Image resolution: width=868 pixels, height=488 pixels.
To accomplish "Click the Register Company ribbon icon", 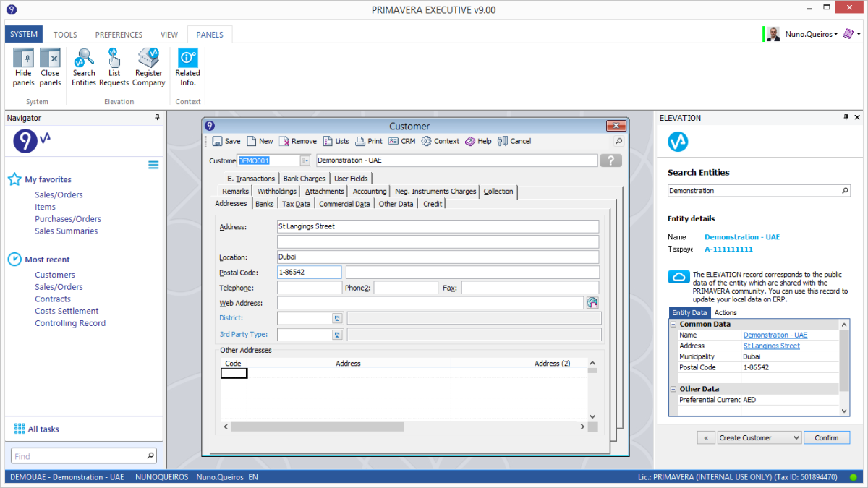I will point(148,67).
